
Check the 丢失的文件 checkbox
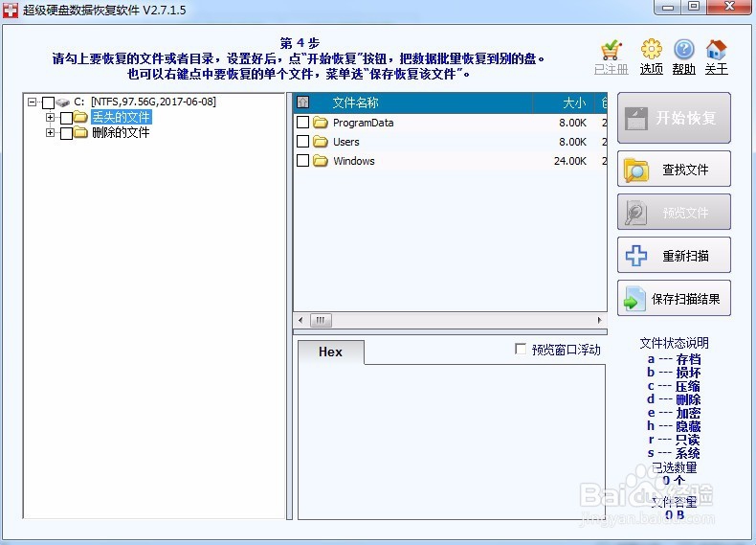click(67, 118)
